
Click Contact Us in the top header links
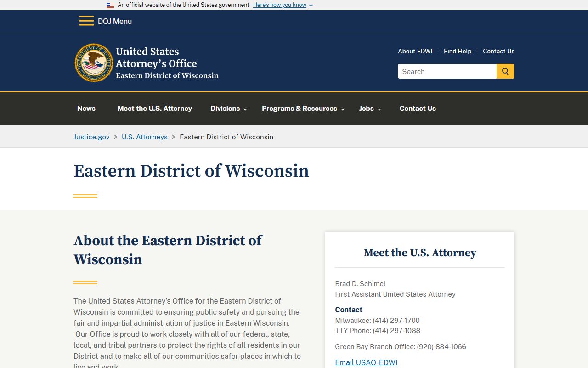coord(498,51)
